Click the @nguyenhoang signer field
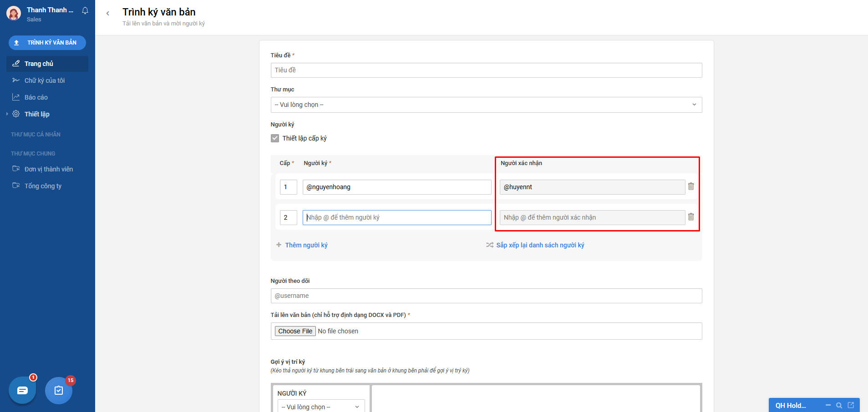Viewport: 868px width, 412px height. click(397, 187)
